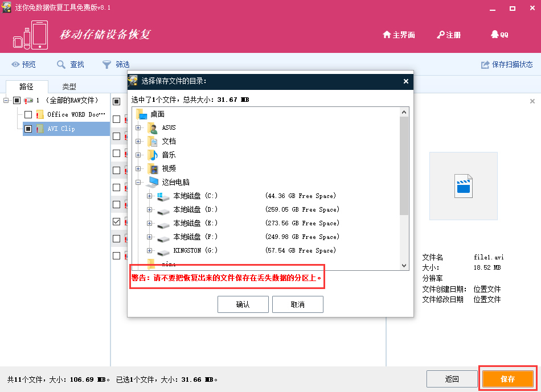Expand the ASUS folder node

(138, 127)
